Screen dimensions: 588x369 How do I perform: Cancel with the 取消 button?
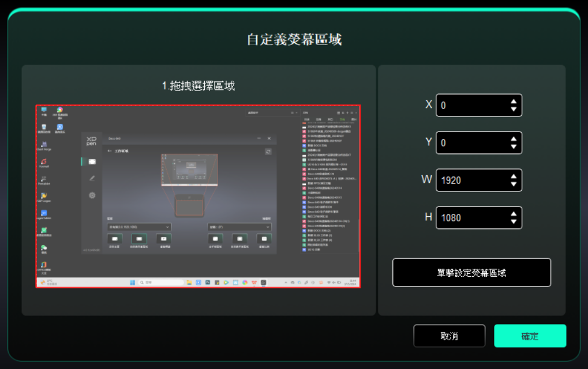pos(449,336)
